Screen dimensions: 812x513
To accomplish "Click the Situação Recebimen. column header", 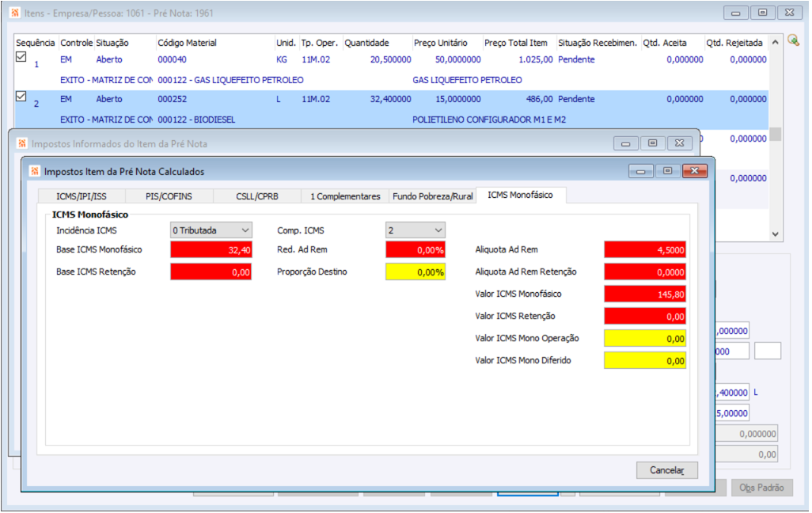I will tap(598, 43).
